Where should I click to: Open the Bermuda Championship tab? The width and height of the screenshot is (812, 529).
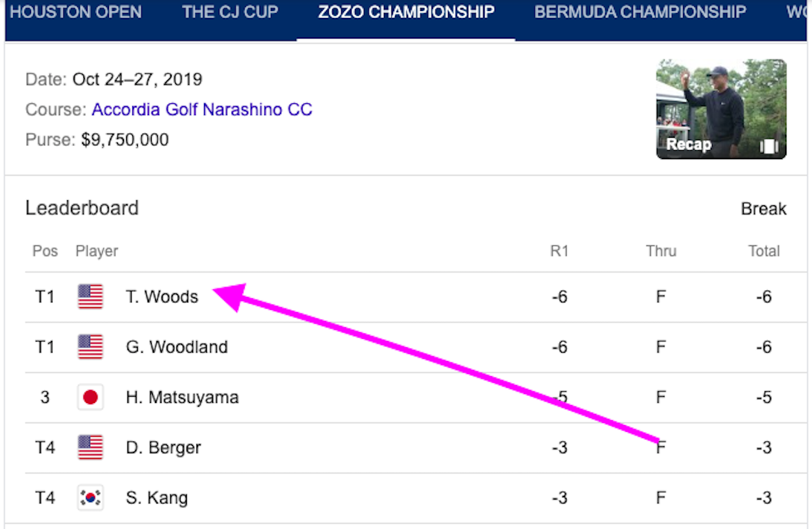[640, 12]
